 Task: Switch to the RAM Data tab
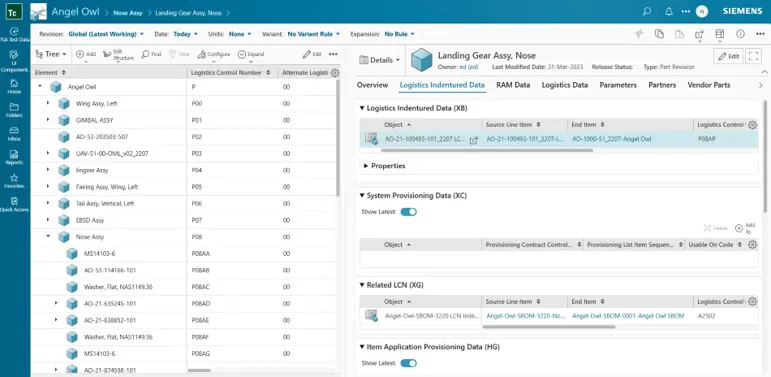513,85
